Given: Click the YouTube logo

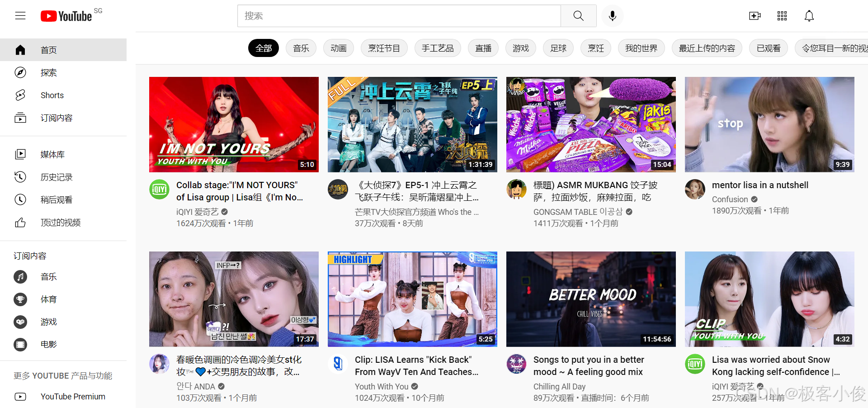Looking at the screenshot, I should pyautogui.click(x=66, y=16).
